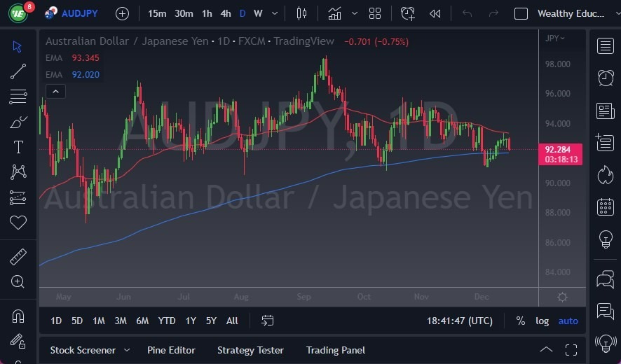Open the indicator templates grid
Screen dimensions: 621x364
coord(375,14)
